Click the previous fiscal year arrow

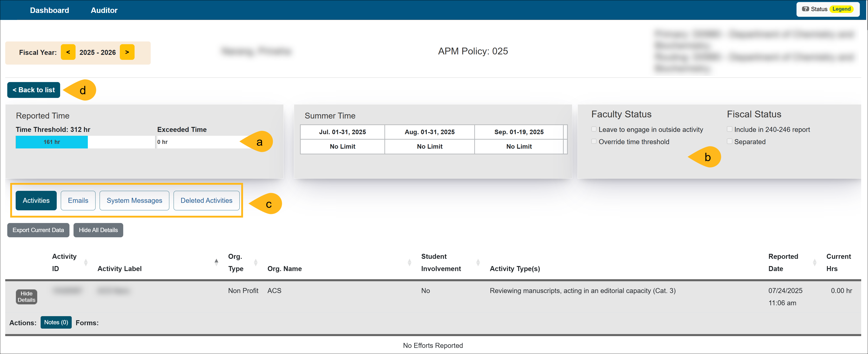(68, 52)
